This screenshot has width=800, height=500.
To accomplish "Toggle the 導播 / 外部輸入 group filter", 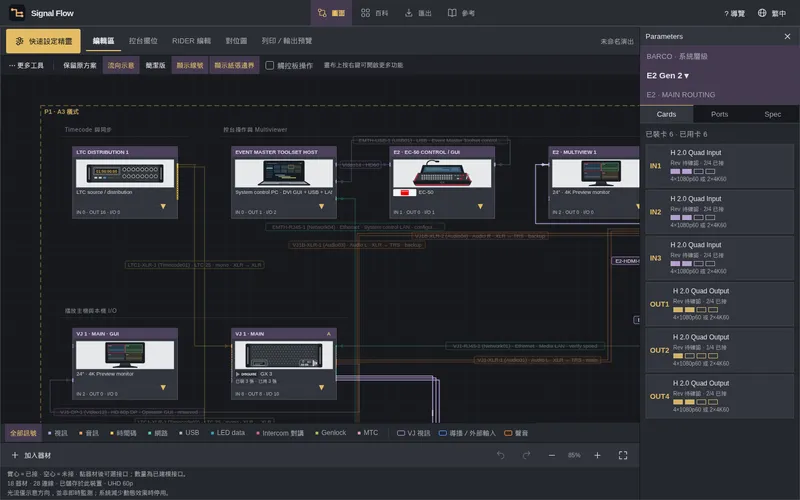I will (x=467, y=433).
